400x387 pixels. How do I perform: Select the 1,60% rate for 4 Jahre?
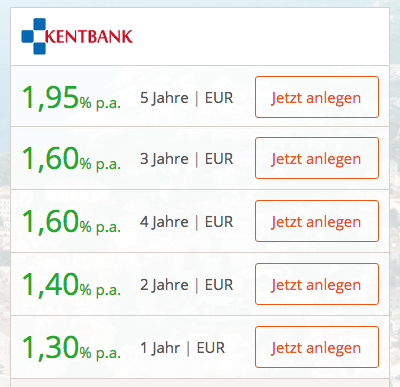point(71,222)
